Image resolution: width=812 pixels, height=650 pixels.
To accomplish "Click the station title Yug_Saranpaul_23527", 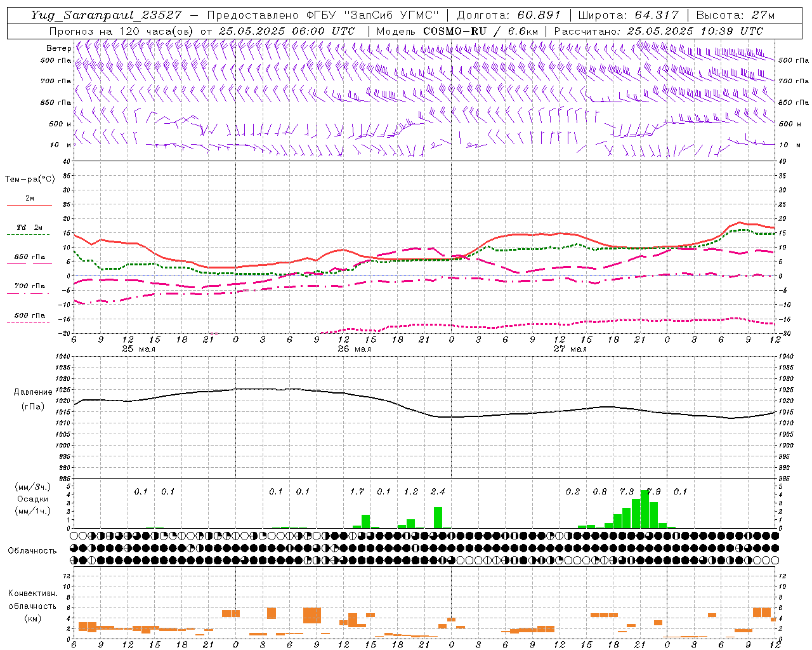I will (x=107, y=15).
